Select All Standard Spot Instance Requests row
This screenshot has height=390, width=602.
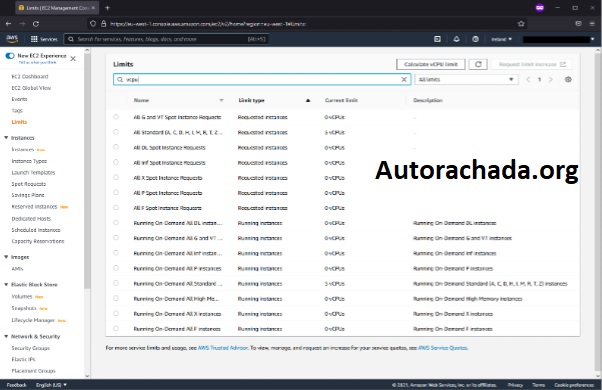coord(116,132)
